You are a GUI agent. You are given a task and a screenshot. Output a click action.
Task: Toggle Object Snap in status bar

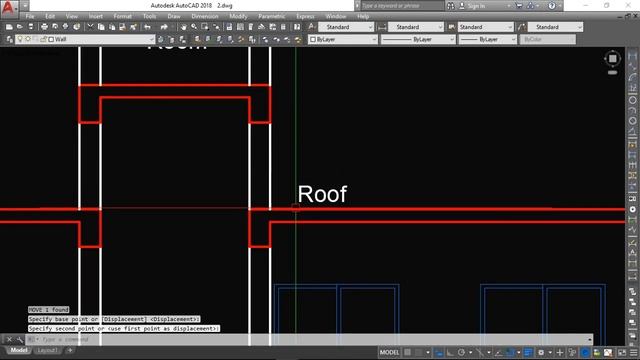[510, 352]
